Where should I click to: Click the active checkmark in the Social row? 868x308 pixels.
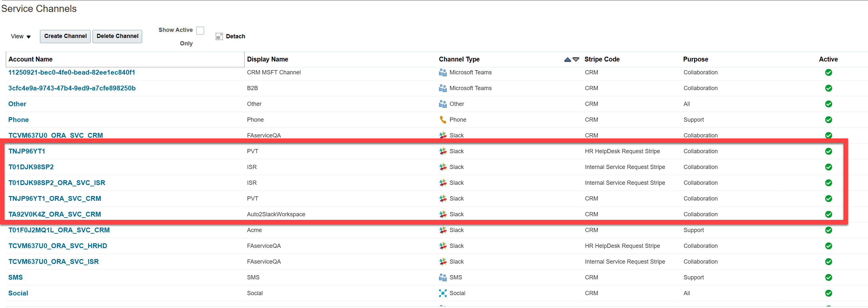pyautogui.click(x=829, y=294)
